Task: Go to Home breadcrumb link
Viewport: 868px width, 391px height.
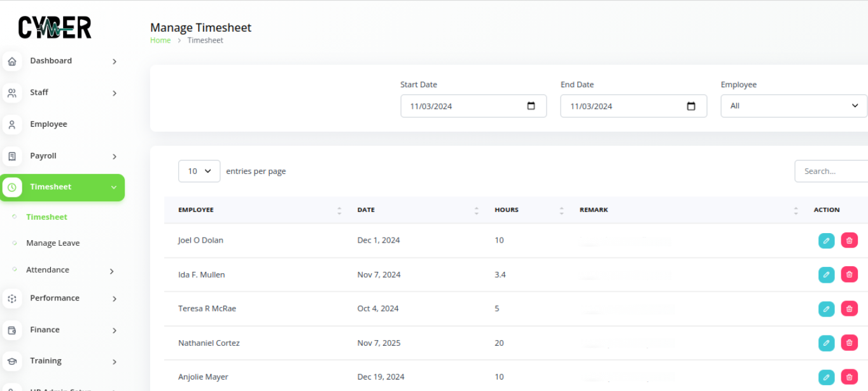Action: [160, 40]
